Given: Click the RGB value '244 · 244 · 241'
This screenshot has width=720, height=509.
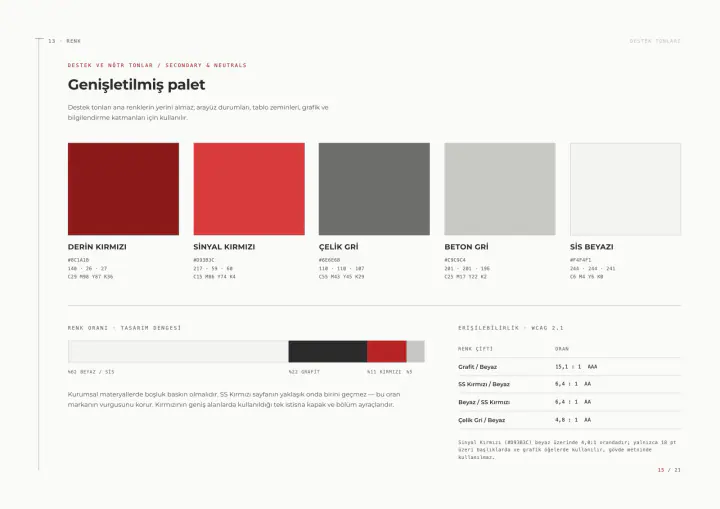Looking at the screenshot, I should (x=592, y=268).
